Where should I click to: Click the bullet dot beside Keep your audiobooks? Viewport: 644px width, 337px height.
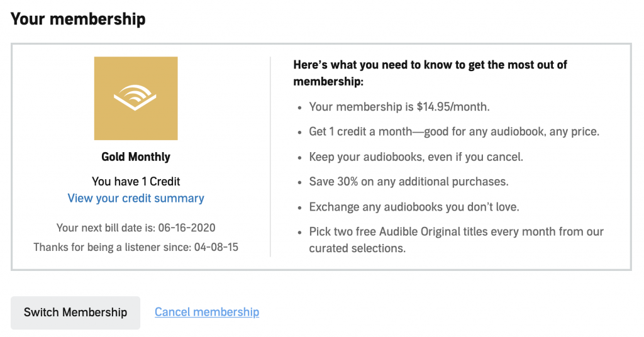click(x=300, y=158)
